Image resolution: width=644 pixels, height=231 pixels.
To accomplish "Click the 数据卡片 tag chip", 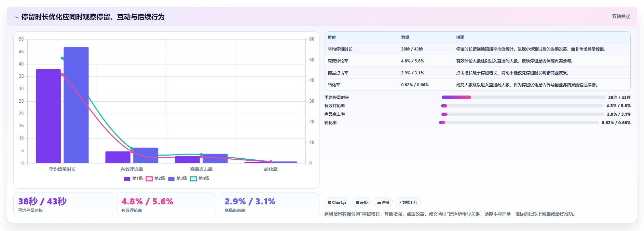I will point(408,202).
